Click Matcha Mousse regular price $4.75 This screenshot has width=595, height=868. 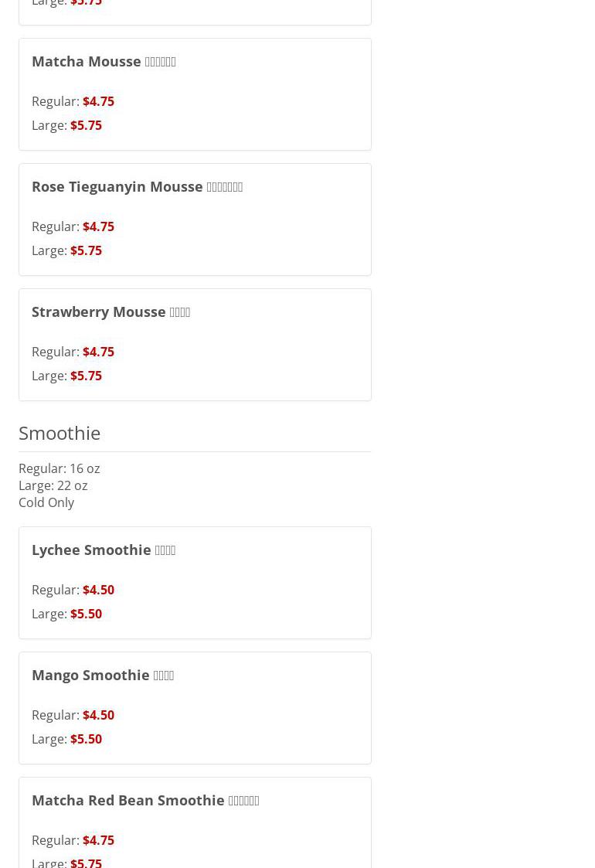point(98,101)
